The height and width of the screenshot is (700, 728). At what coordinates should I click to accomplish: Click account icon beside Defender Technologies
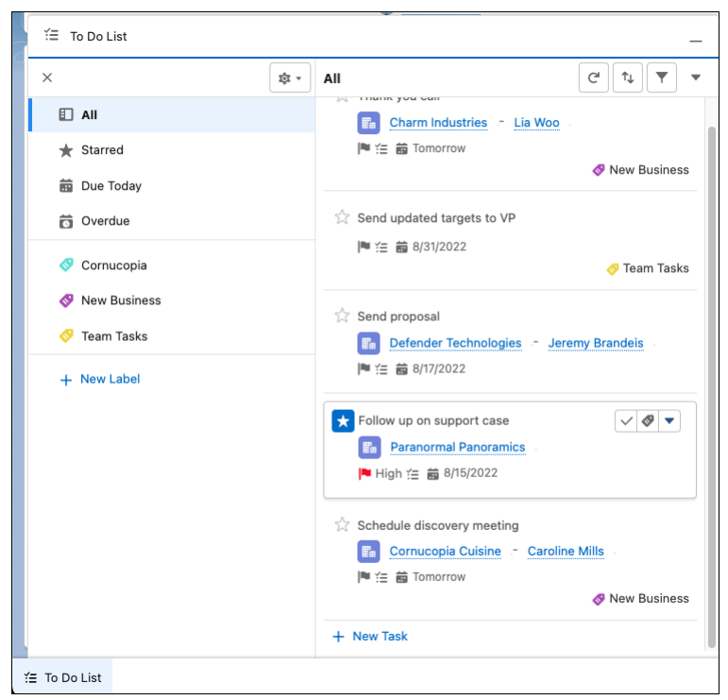pos(368,343)
